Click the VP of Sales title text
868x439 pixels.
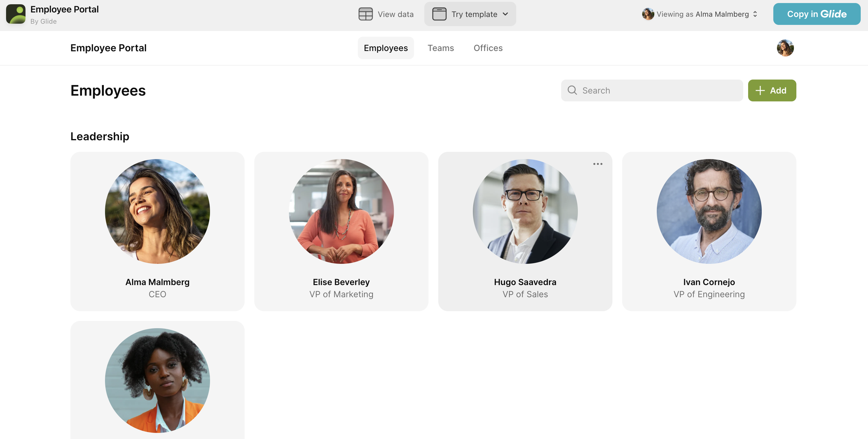click(525, 294)
